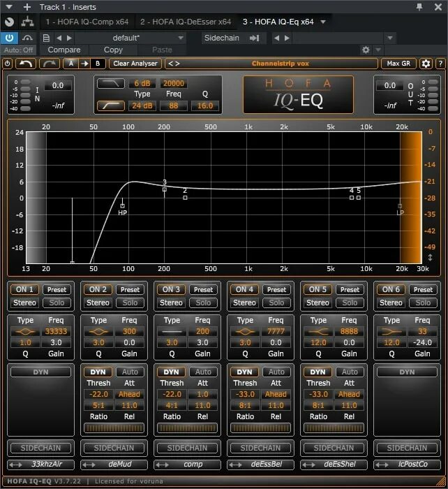
Task: Click band 3 type flat line icon
Action: point(172,332)
